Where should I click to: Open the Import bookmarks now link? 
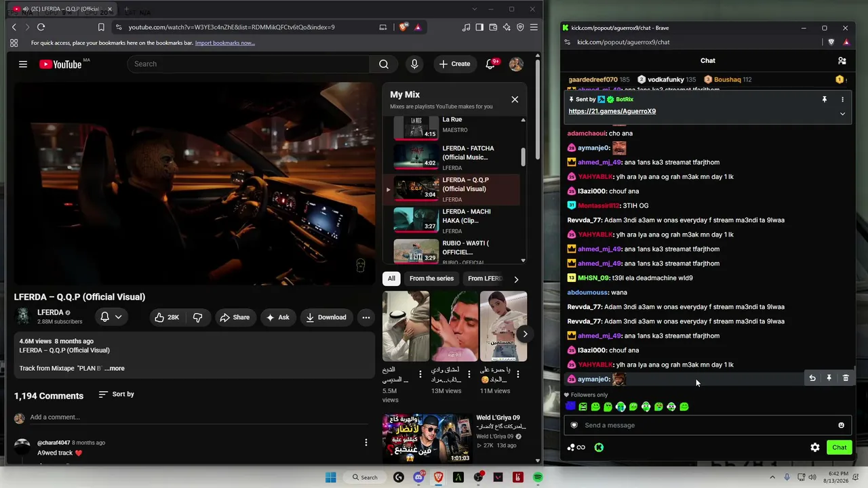tap(225, 43)
